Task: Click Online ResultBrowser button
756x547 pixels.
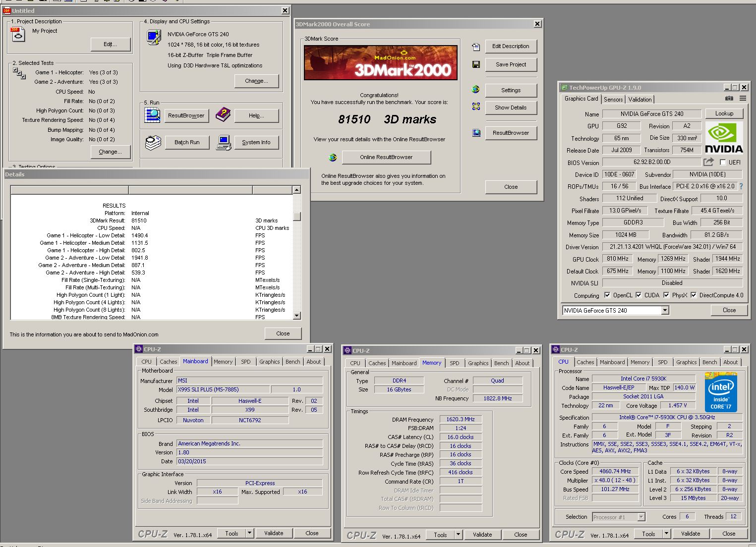Action: pos(386,157)
